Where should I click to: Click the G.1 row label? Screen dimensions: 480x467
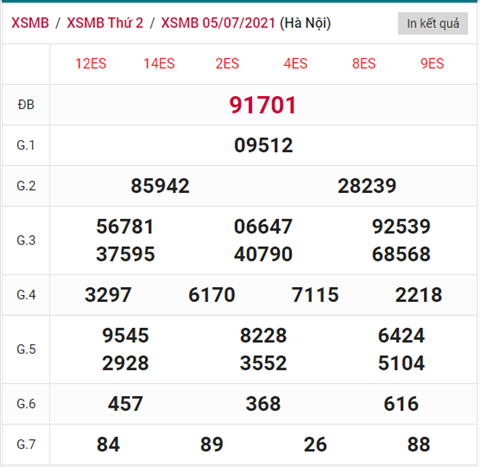26,146
